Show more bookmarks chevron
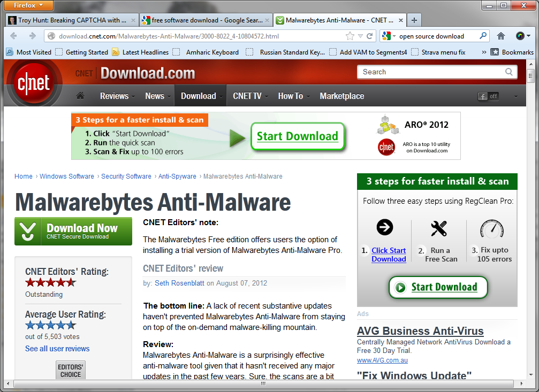Screen dimensions: 539x392 (484, 52)
